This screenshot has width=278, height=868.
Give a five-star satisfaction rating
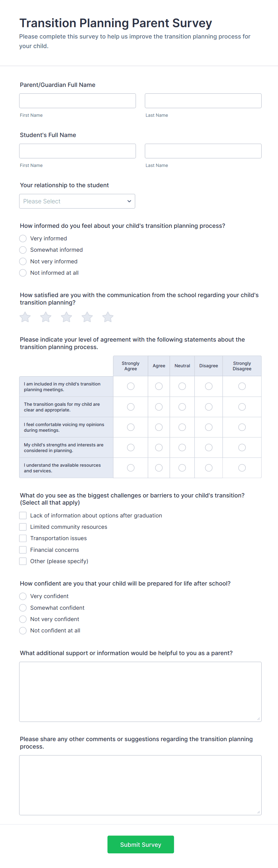point(108,317)
